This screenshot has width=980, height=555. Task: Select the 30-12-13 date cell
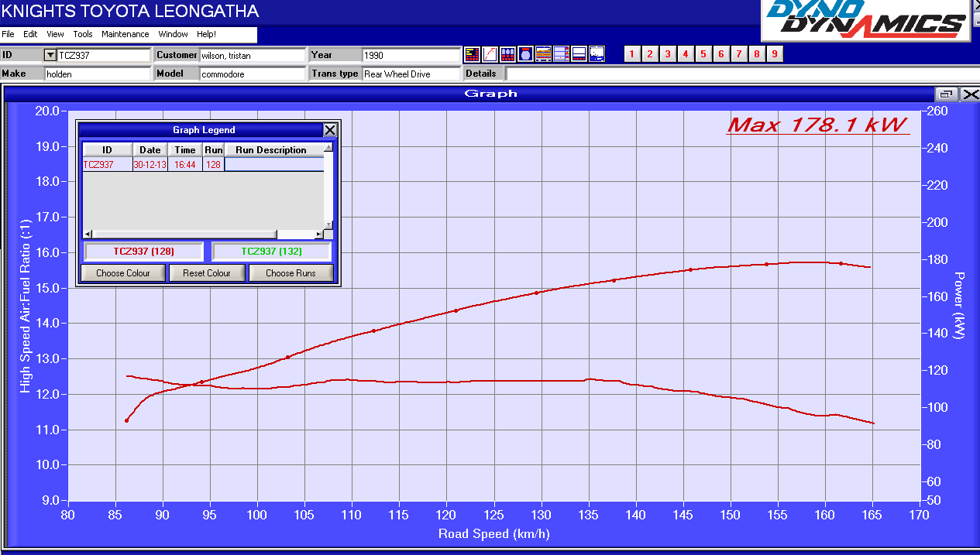150,165
